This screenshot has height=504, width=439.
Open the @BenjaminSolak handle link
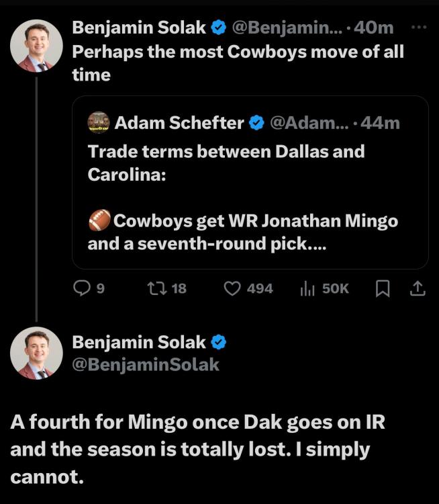tap(146, 365)
